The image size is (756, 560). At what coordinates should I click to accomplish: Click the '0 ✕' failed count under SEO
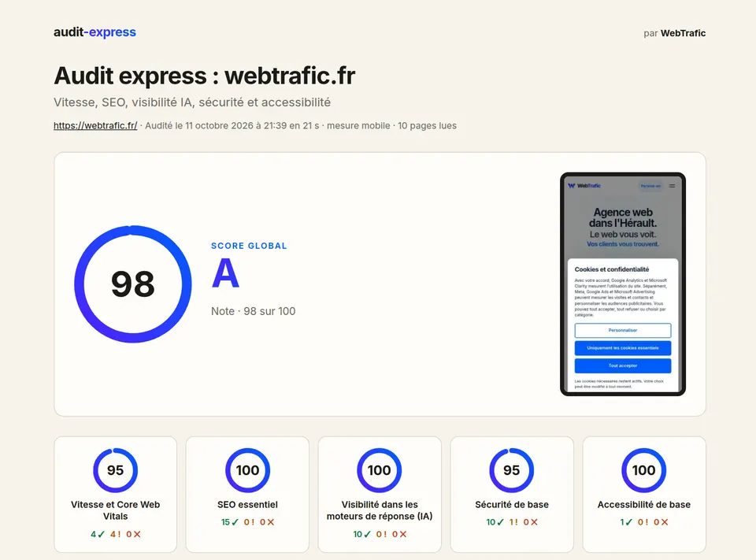(267, 522)
